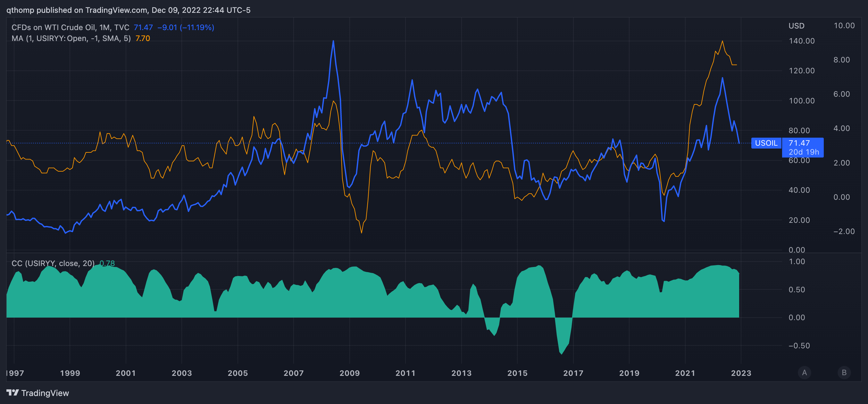Viewport: 868px width, 404px height.
Task: Click the 140.00 price axis label
Action: [x=802, y=41]
